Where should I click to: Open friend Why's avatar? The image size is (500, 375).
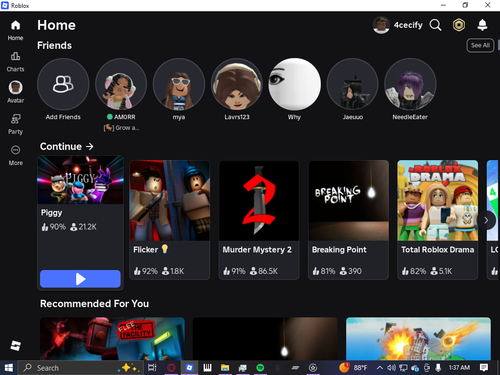[295, 84]
